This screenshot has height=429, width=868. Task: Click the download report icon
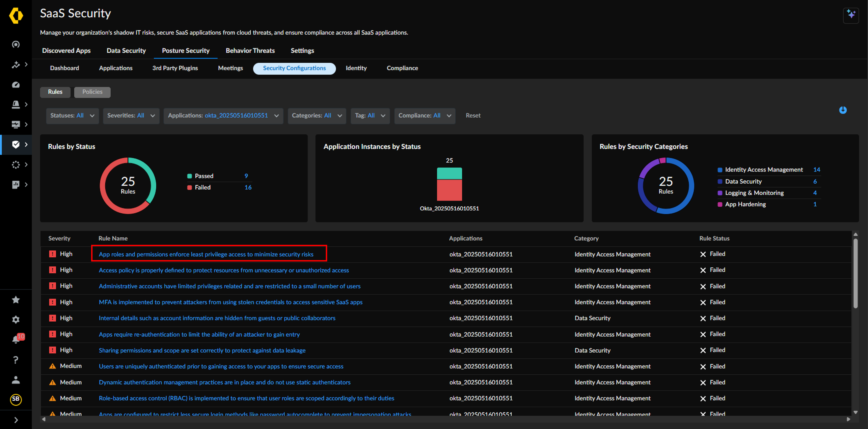(843, 110)
